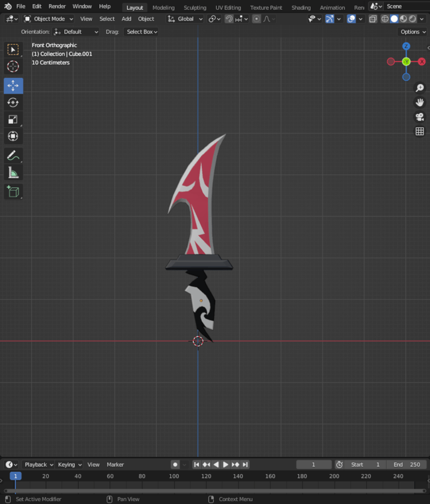
Task: Expand the Options dropdown
Action: click(x=413, y=32)
